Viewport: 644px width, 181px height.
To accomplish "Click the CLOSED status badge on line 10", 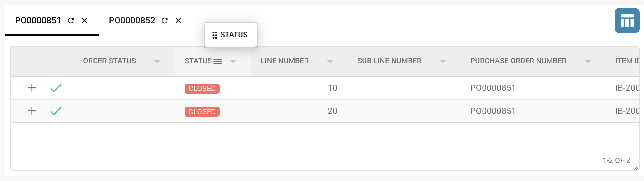I will click(202, 89).
